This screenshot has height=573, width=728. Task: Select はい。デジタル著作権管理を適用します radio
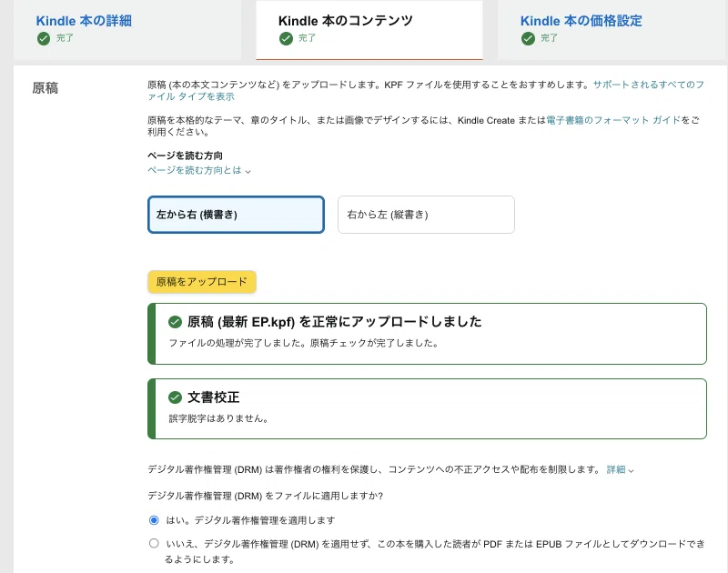[x=154, y=520]
